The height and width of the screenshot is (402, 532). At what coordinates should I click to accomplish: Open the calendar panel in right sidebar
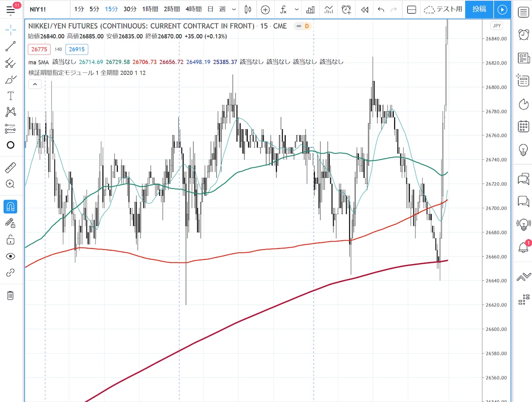[x=523, y=126]
